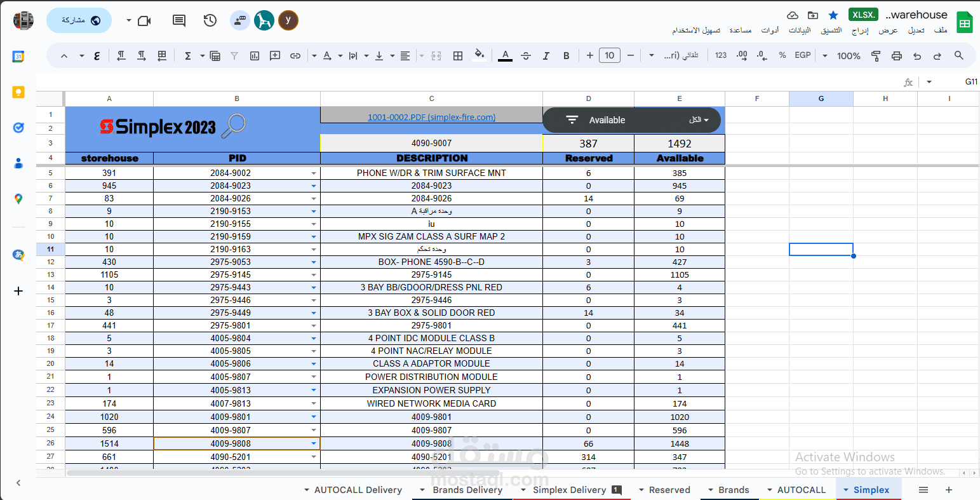Open PID dropdown for 2084-9002
980x500 pixels.
click(x=314, y=173)
